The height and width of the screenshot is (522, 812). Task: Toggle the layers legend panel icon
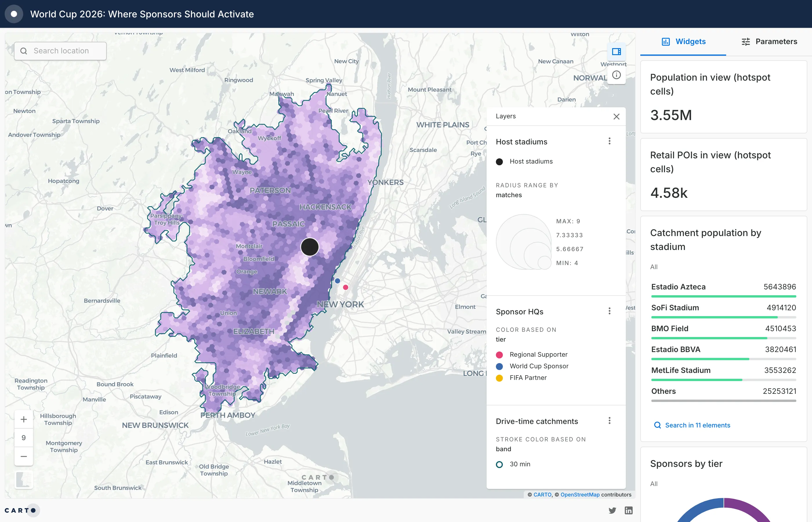point(616,52)
